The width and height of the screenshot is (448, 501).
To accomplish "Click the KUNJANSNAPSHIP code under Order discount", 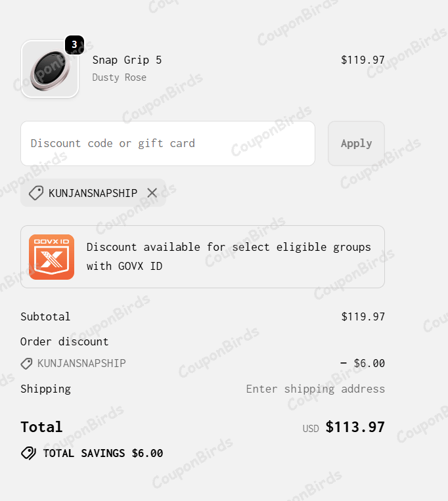I will [x=81, y=363].
